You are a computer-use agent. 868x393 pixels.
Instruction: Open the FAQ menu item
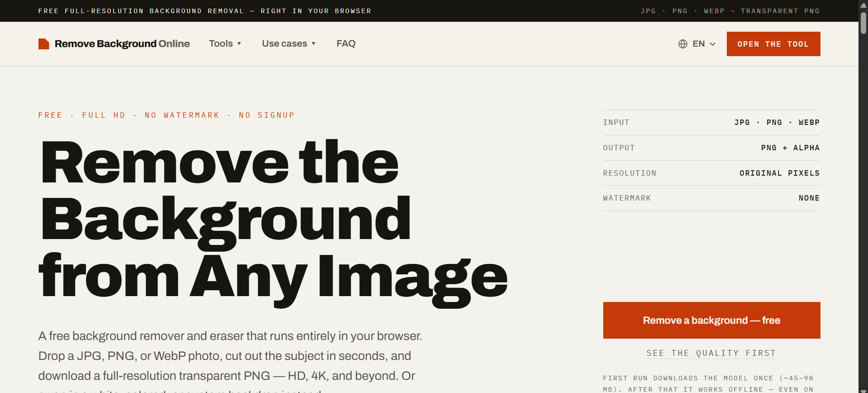(x=346, y=43)
